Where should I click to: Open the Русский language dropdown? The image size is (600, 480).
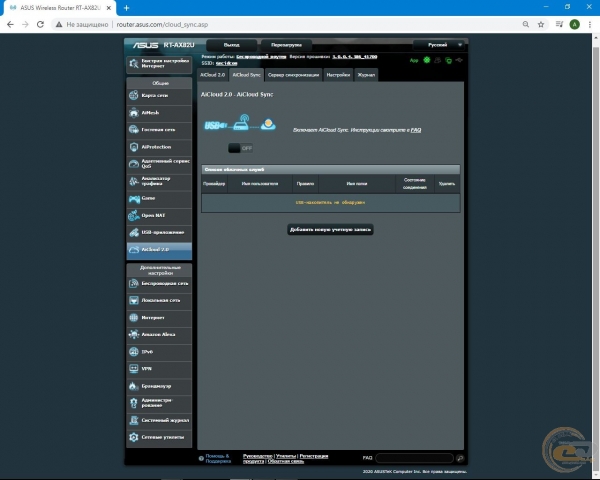439,45
